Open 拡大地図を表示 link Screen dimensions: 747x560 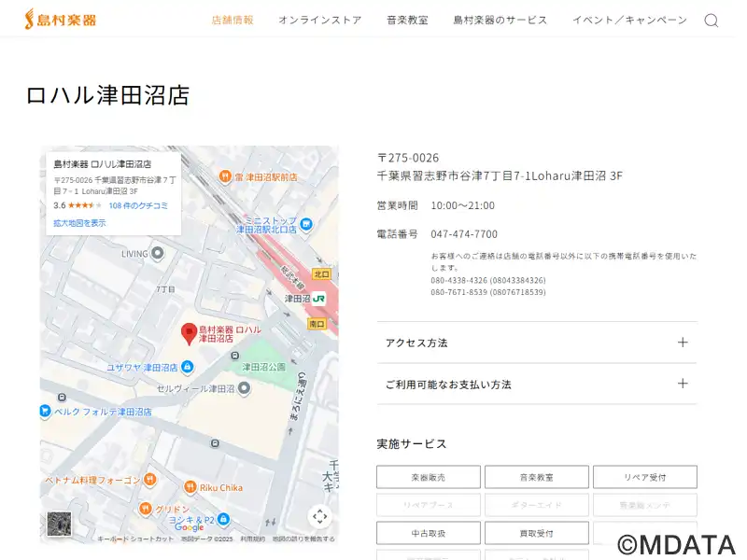[79, 223]
